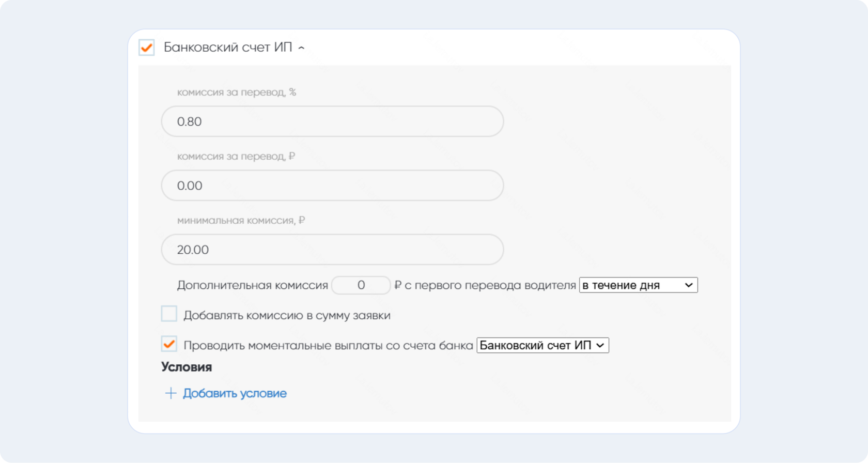
Task: Click the 'минимальная комиссия, ₽' field label
Action: point(241,221)
